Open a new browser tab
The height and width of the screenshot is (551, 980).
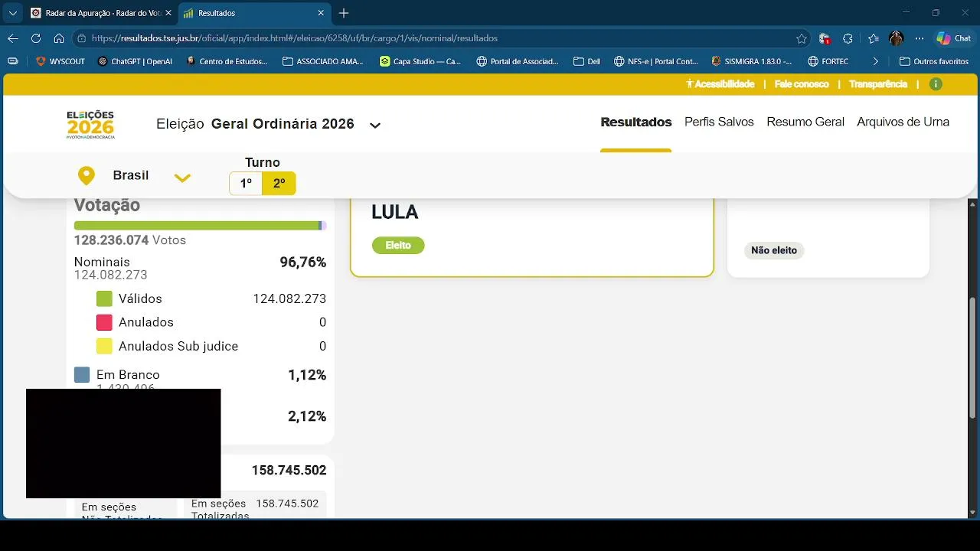(344, 13)
